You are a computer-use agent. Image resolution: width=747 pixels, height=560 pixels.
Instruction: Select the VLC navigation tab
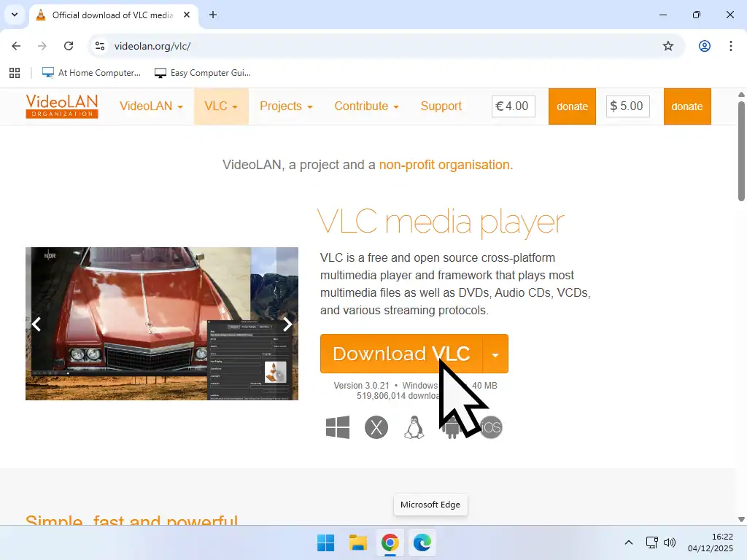220,106
